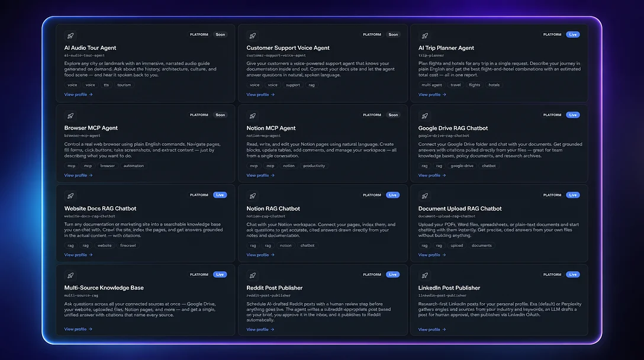Click the productivity tag on Notion MCP Agent
This screenshot has width=644, height=360.
pos(314,166)
